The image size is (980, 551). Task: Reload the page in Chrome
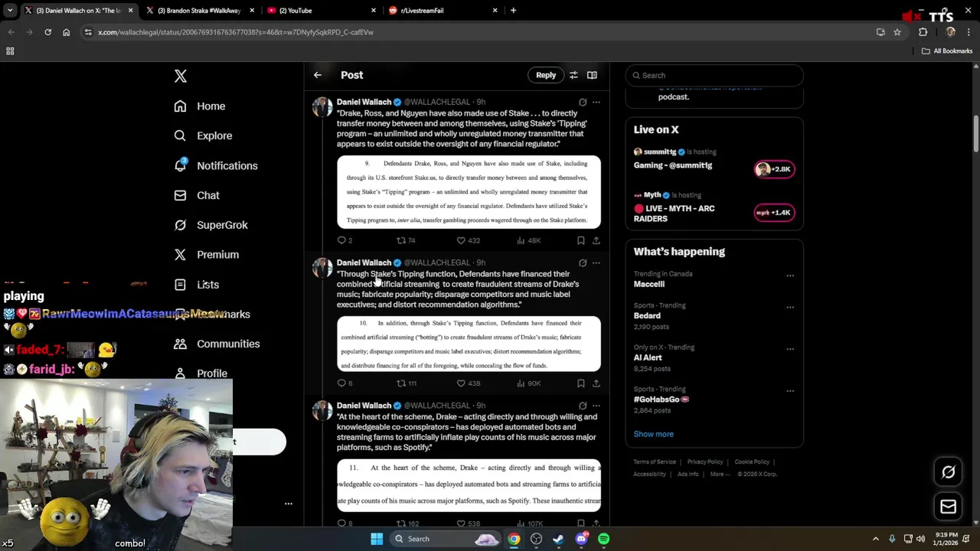point(47,32)
